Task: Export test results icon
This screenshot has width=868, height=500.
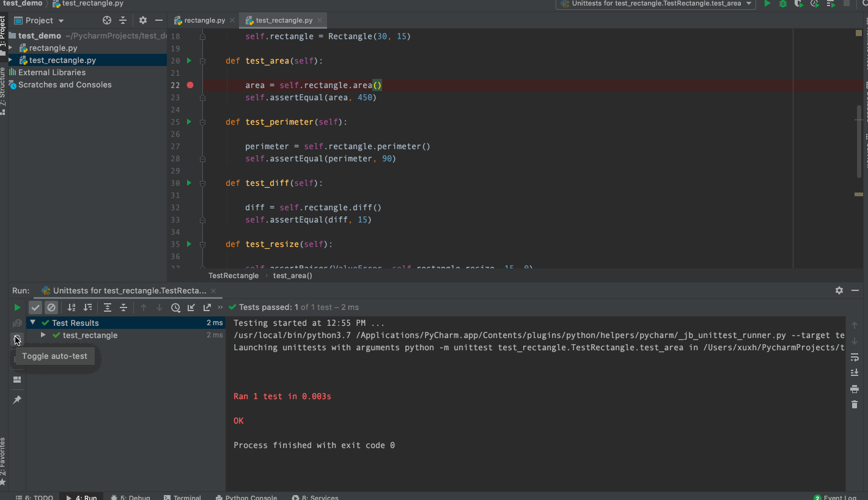Action: coord(207,307)
